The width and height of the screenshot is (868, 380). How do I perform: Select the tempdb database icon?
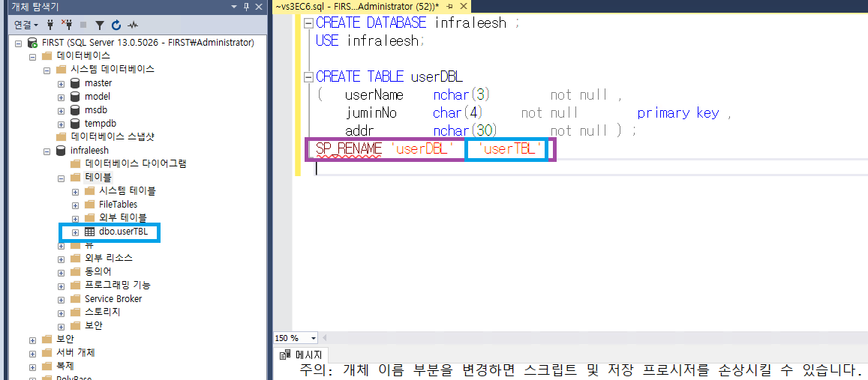coord(75,124)
